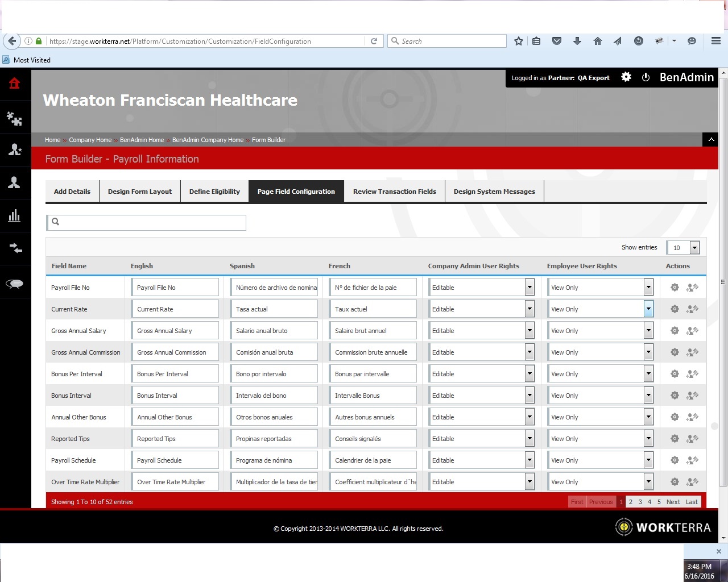Open the Firefox hamburger menu
Image resolution: width=728 pixels, height=582 pixels.
pyautogui.click(x=716, y=41)
